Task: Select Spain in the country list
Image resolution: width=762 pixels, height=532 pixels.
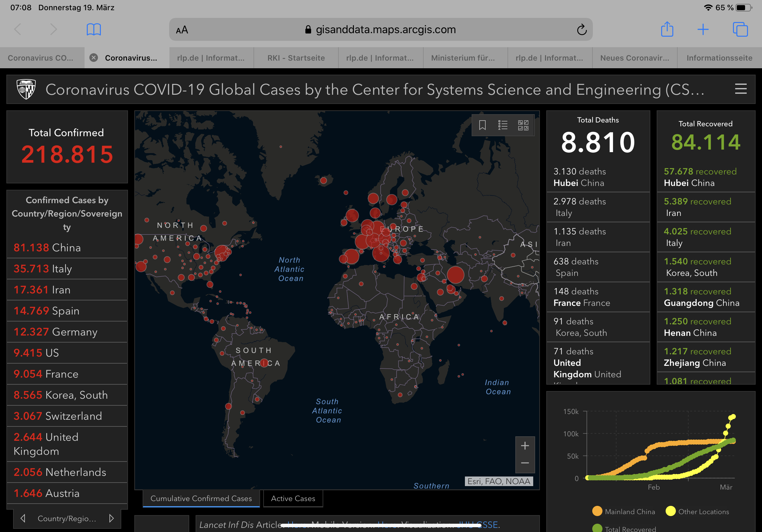Action: point(67,311)
